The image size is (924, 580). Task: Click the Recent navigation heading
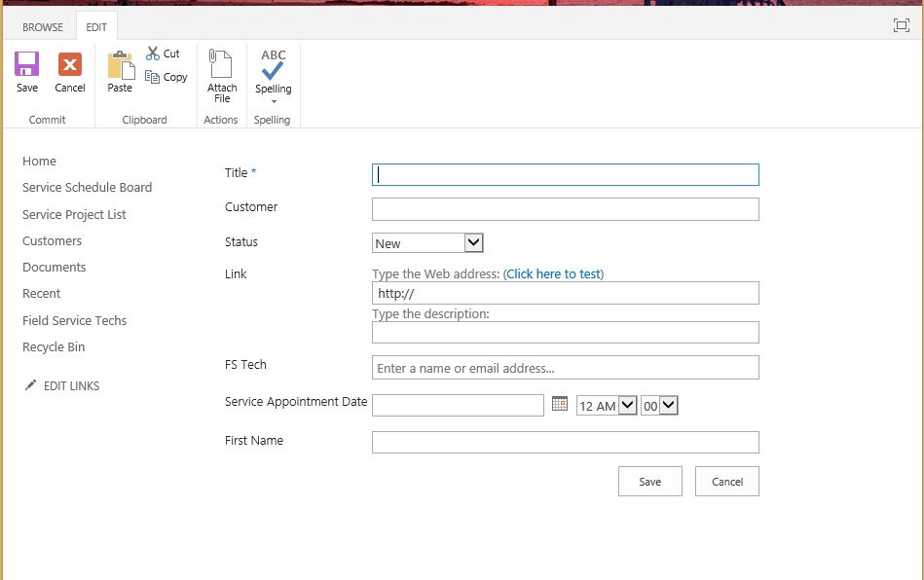click(x=41, y=293)
